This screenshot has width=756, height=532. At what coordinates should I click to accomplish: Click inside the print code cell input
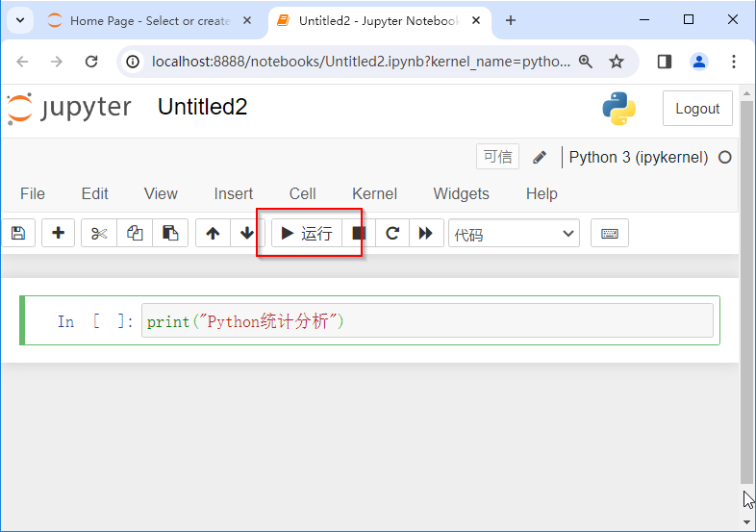click(x=427, y=320)
